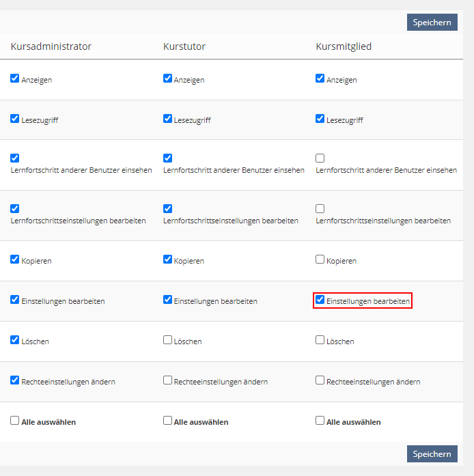Screen dimensions: 474x476
Task: Click the bottom Speichern button
Action: pos(432,454)
